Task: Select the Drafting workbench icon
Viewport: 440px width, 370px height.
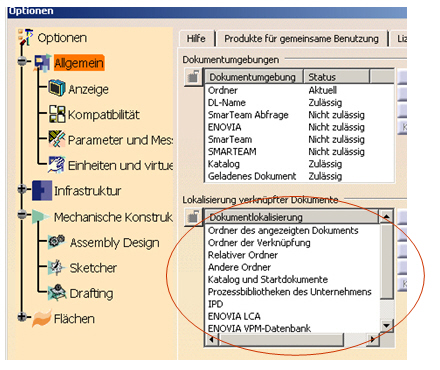Action: (57, 293)
